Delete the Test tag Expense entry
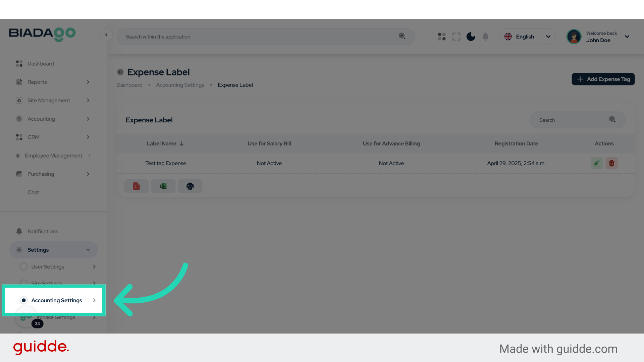 pos(611,163)
